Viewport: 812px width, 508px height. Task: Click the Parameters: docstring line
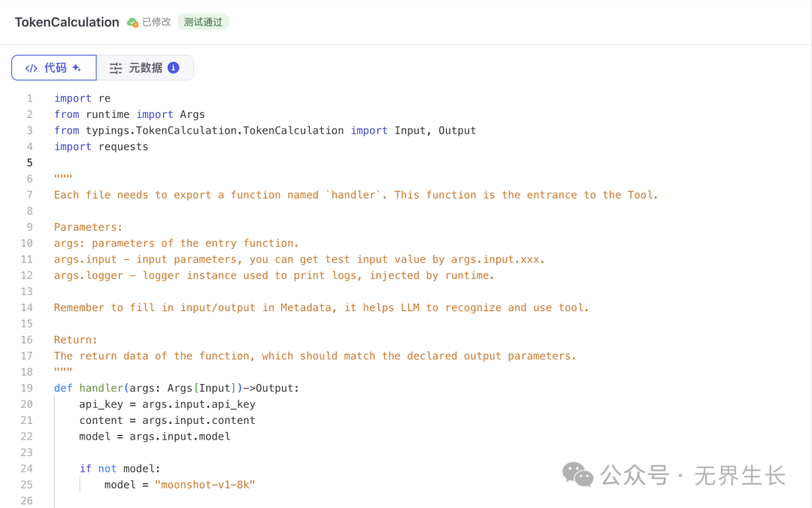88,227
